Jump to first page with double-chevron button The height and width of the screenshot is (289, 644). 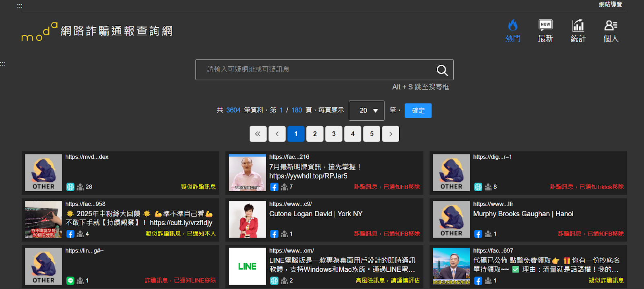click(258, 134)
